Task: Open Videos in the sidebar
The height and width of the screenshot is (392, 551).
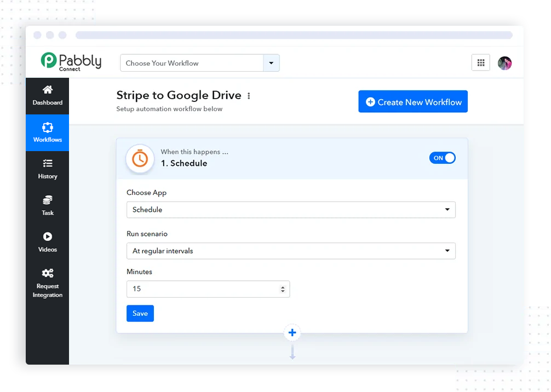Action: pos(48,243)
